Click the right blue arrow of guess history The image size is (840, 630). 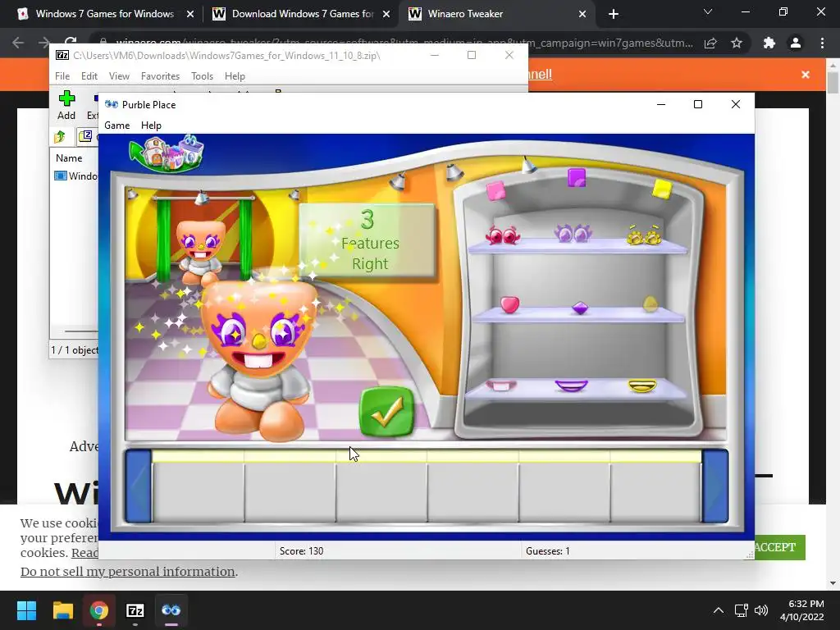(x=715, y=486)
